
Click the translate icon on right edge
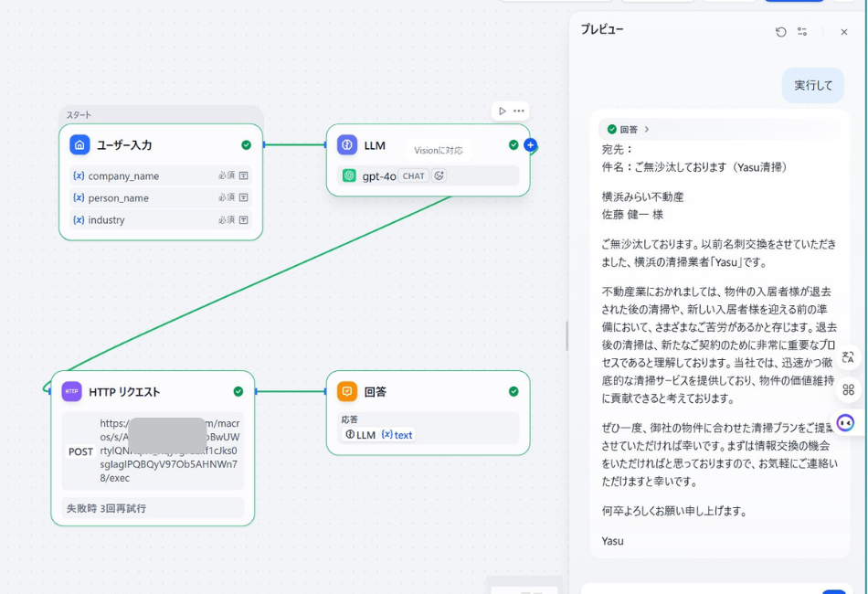point(848,358)
